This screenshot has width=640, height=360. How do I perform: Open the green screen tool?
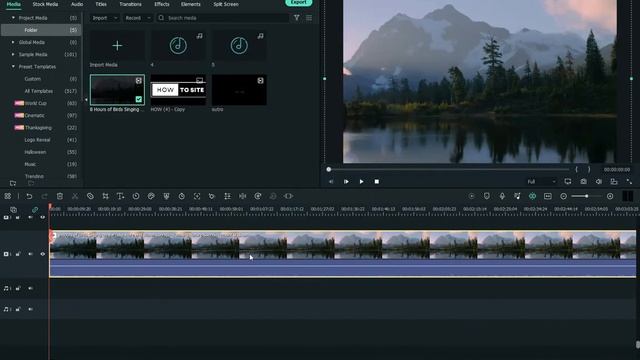point(166,196)
